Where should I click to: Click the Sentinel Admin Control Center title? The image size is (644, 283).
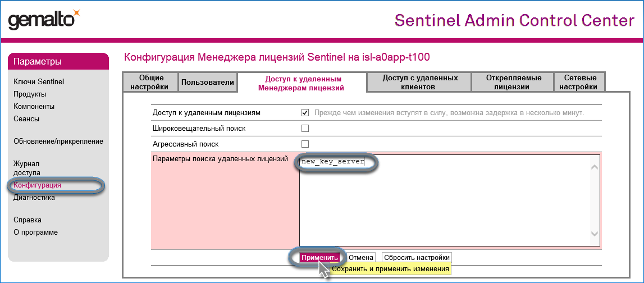pos(515,20)
